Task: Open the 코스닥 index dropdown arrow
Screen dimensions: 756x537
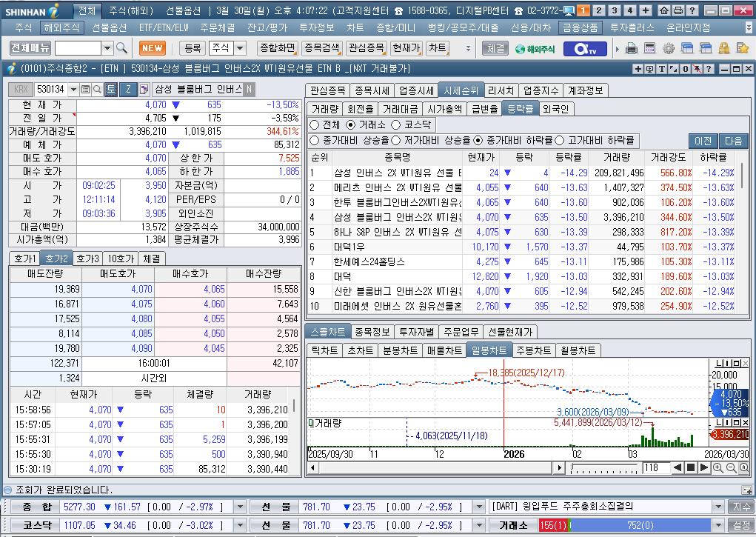Action: click(x=240, y=525)
